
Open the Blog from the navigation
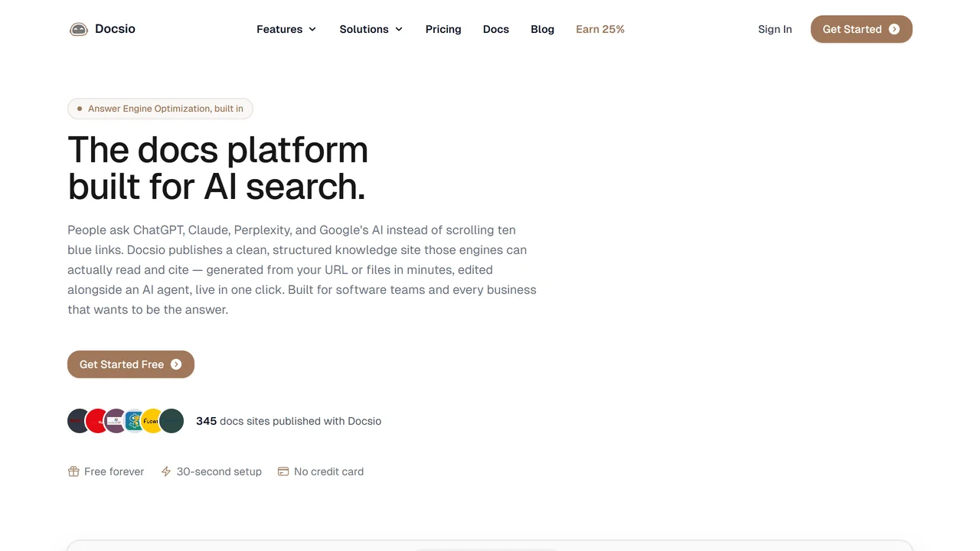pos(542,29)
